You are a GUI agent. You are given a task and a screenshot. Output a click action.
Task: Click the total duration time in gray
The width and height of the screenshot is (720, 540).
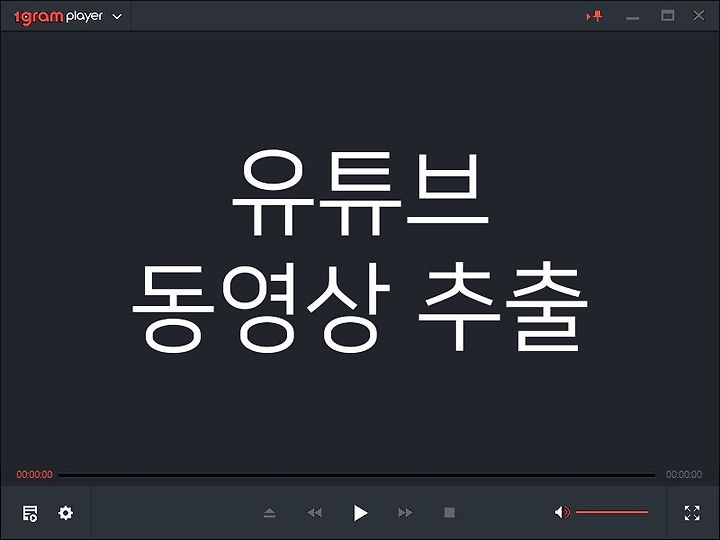[x=684, y=474]
